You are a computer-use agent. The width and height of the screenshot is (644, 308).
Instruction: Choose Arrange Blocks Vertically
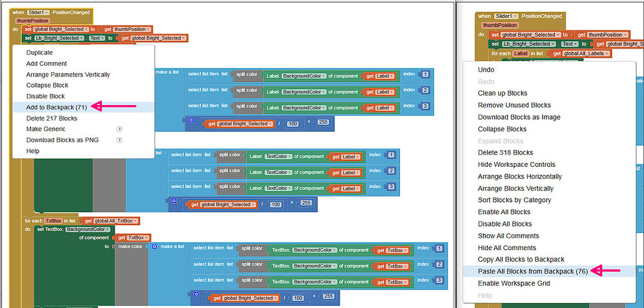pos(516,189)
